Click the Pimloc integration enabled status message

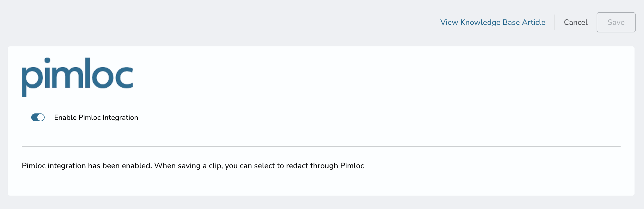pyautogui.click(x=193, y=166)
